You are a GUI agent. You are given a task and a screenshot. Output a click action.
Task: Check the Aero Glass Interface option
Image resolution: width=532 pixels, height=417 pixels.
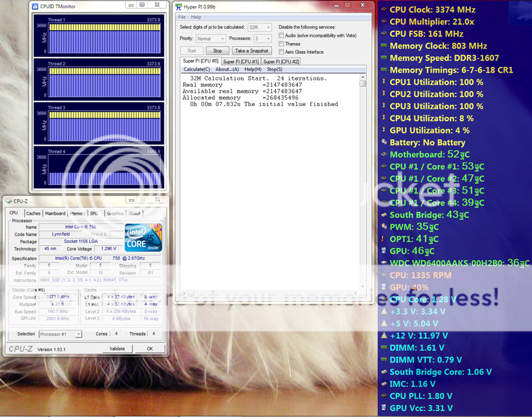point(281,52)
